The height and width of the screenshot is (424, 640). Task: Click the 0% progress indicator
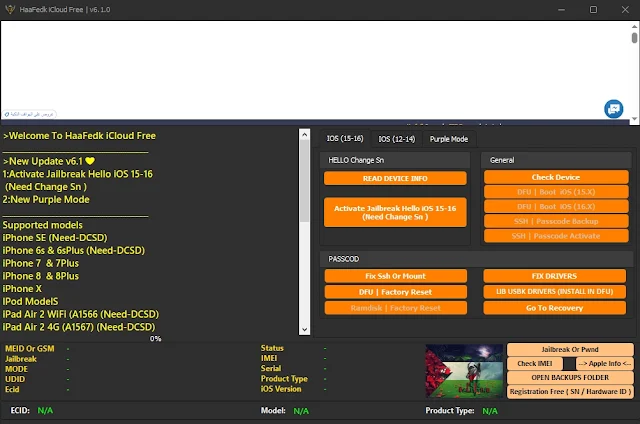tap(155, 339)
